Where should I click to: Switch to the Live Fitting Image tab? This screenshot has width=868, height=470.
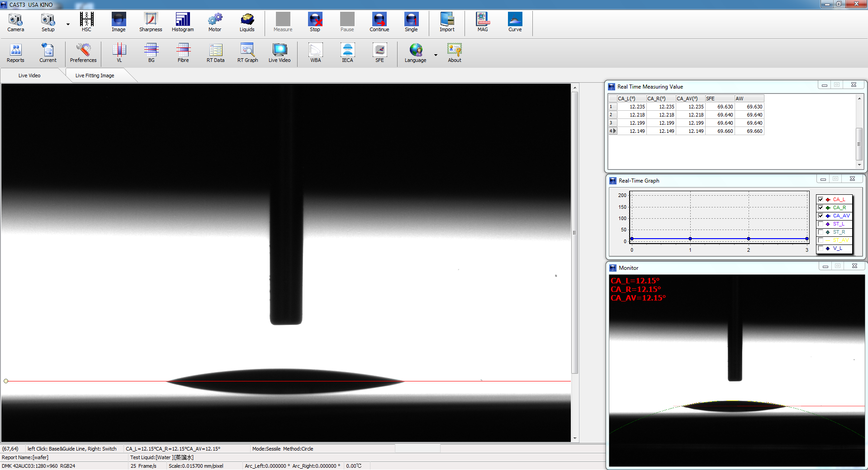(x=95, y=75)
